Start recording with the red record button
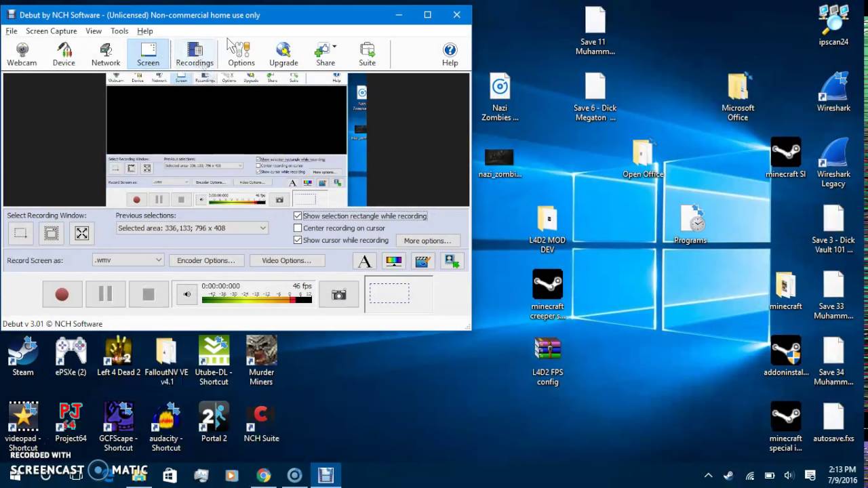 coord(62,294)
